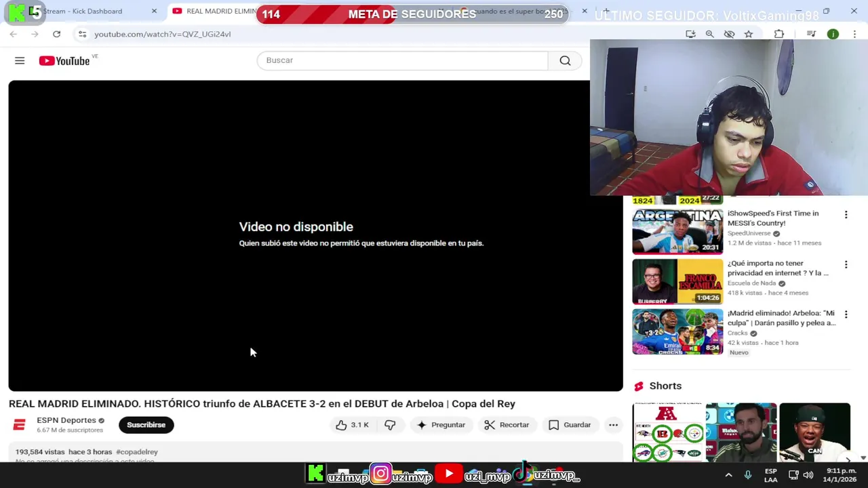Viewport: 868px width, 488px height.
Task: Click the taskbar microphone icon
Action: pos(748,475)
